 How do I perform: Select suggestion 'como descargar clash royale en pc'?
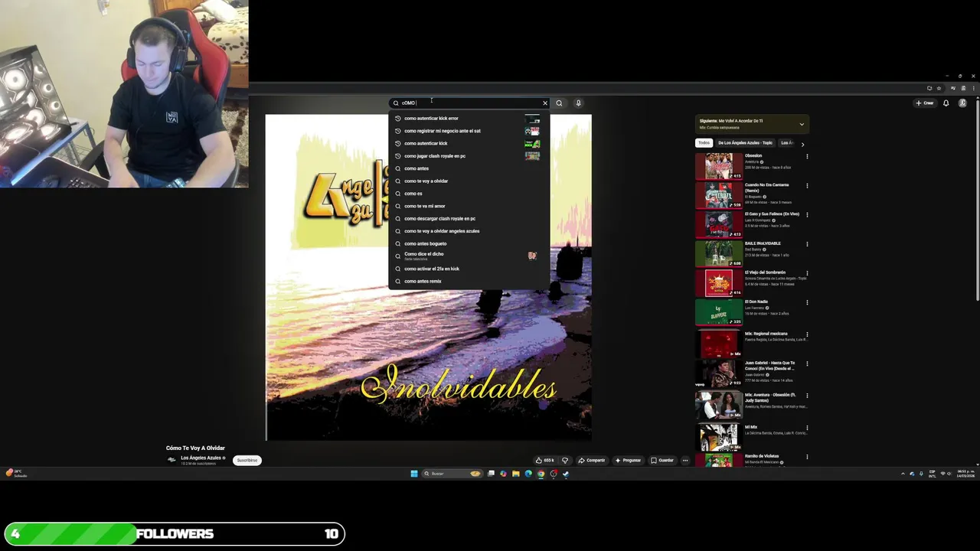[469, 219]
